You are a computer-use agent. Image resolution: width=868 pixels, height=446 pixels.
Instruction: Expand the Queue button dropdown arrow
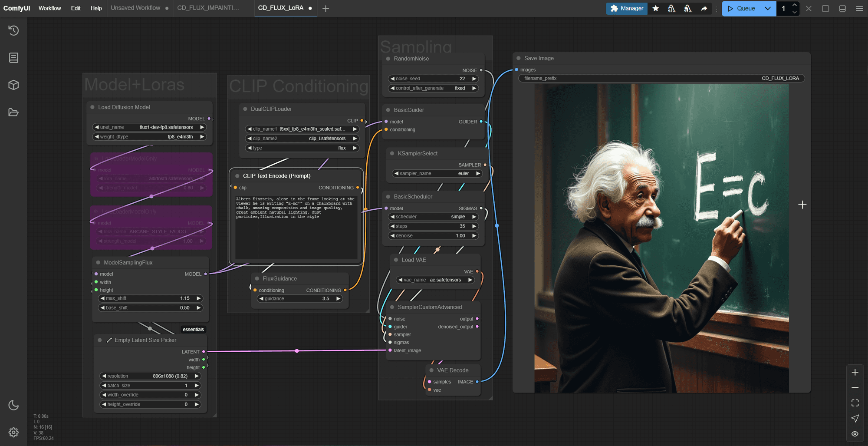tap(768, 8)
